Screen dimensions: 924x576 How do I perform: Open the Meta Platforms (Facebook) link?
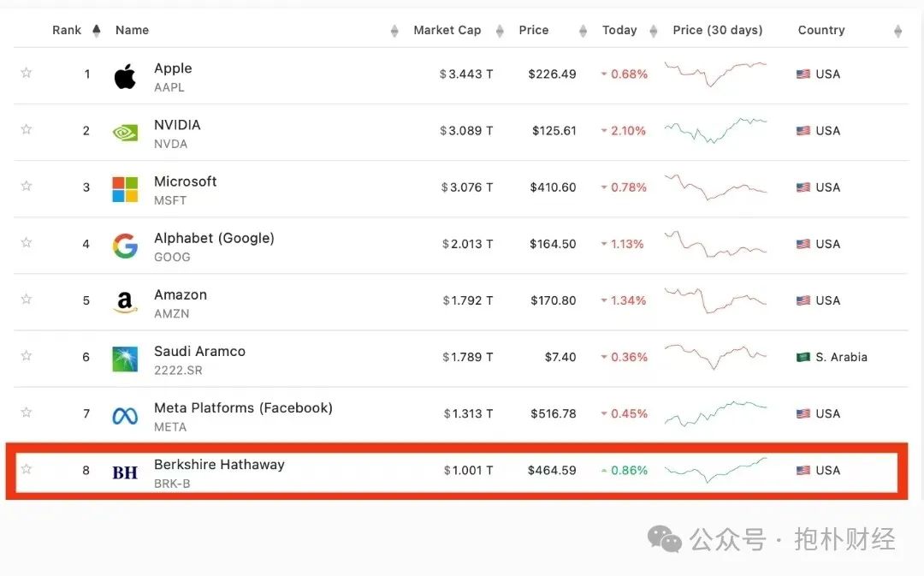pyautogui.click(x=243, y=408)
